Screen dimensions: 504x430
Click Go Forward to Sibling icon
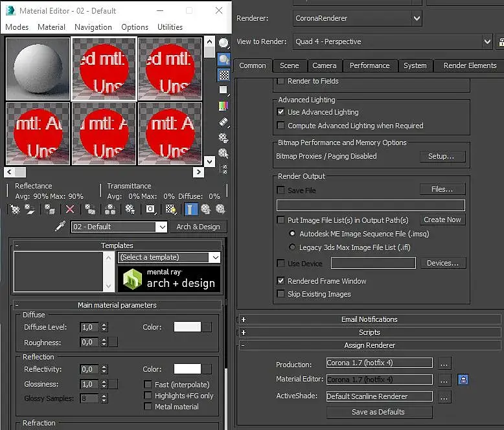[220, 210]
